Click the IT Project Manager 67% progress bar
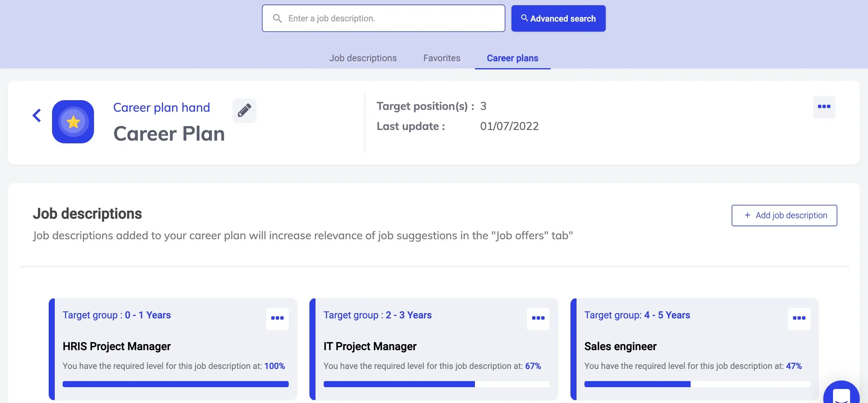Viewport: 868px width, 403px height. click(436, 384)
